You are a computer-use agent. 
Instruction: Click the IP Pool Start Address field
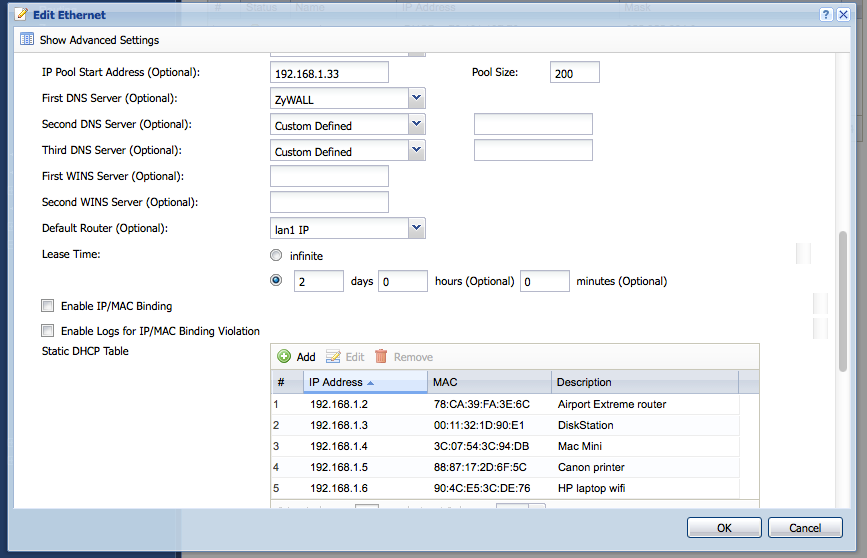pos(329,73)
